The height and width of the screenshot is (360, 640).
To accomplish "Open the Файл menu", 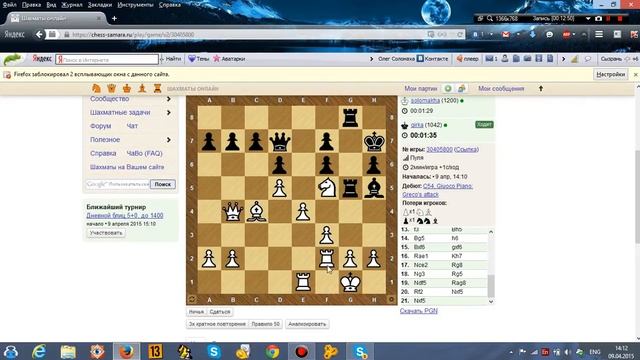I will (9, 5).
